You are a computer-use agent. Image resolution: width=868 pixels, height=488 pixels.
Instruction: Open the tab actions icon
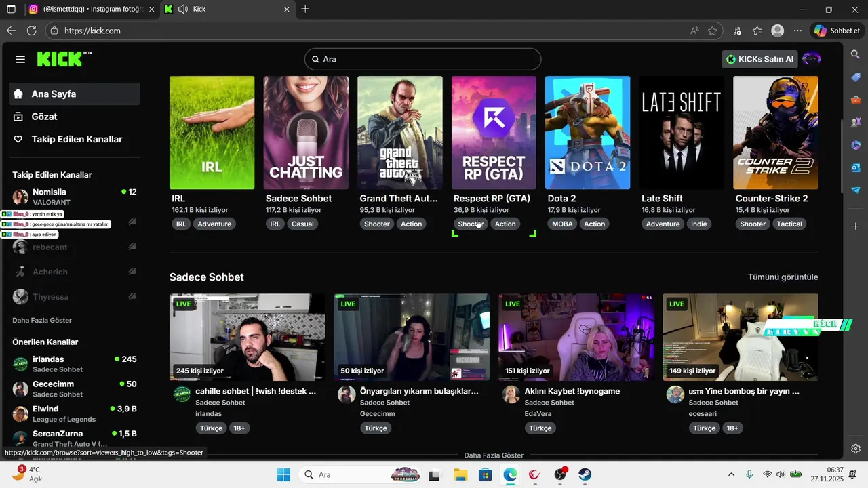pos(11,9)
